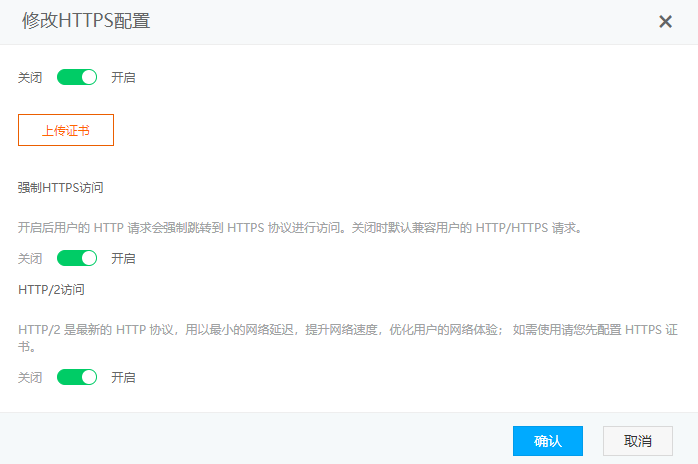Confirm changes with 确认 button
This screenshot has width=698, height=464.
548,441
